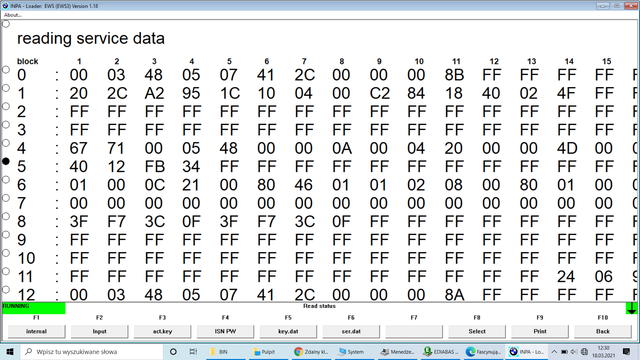Switch to the EDIABAS taskbar window

tap(441, 351)
